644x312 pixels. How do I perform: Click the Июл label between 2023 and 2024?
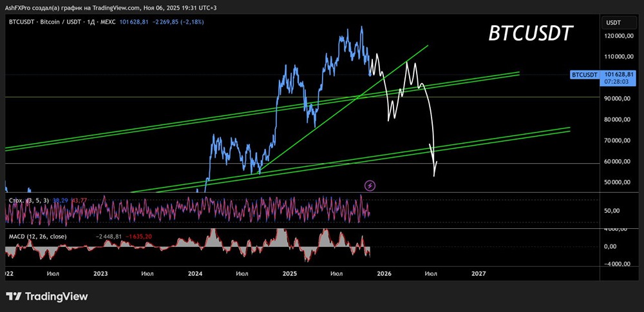[x=148, y=273]
